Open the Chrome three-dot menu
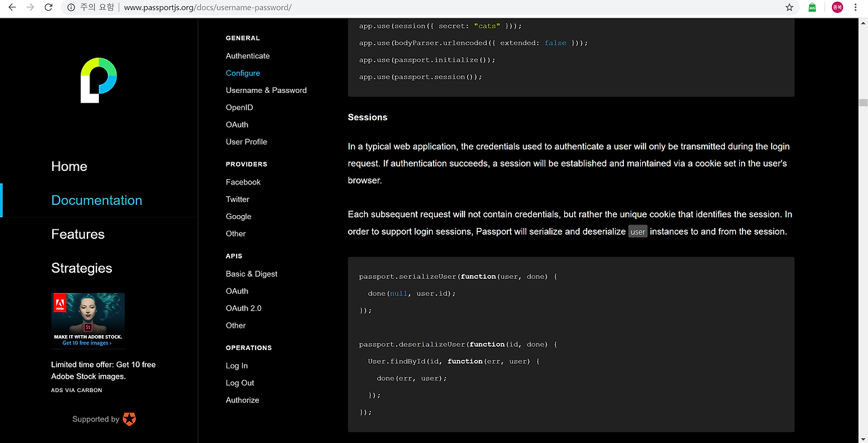Image resolution: width=868 pixels, height=443 pixels. (x=858, y=7)
